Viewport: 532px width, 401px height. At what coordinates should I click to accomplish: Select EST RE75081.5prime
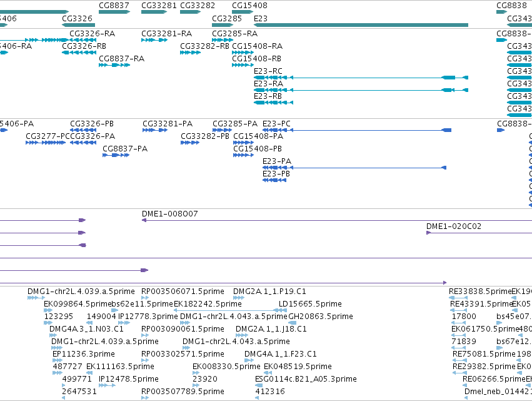[459, 360]
